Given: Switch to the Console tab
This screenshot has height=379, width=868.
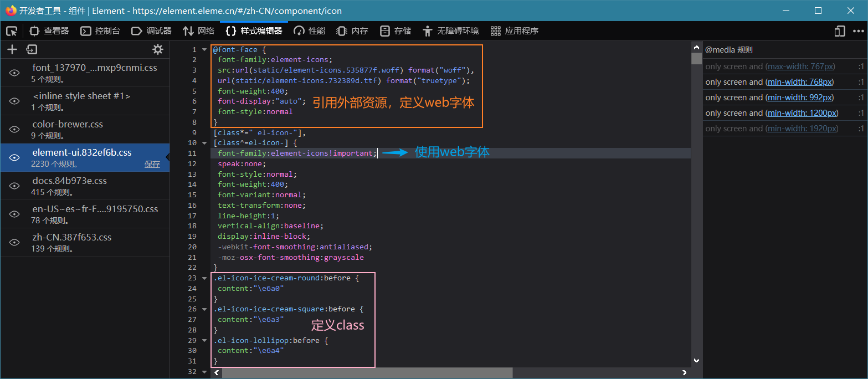Looking at the screenshot, I should 100,31.
